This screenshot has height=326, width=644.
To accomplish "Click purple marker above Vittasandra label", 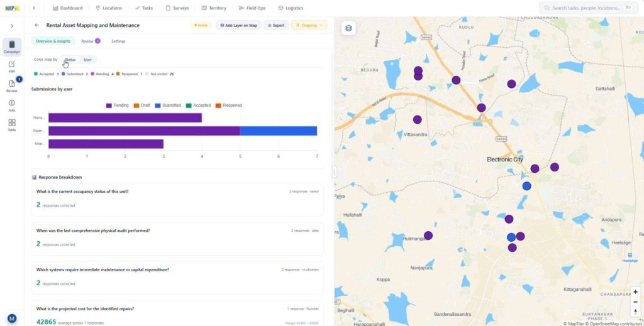I will click(x=418, y=120).
